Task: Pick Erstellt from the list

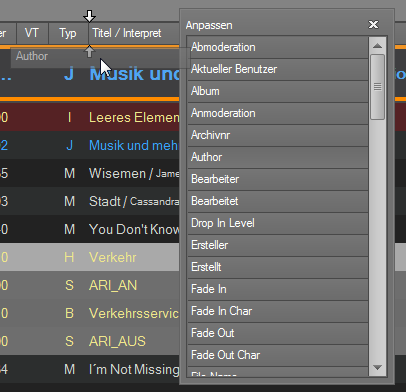Action: [x=278, y=267]
